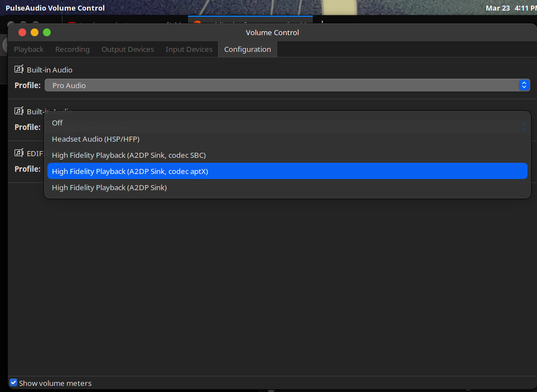Maximize the Volume Control window
Viewport: 537px width, 392px height.
[47, 32]
